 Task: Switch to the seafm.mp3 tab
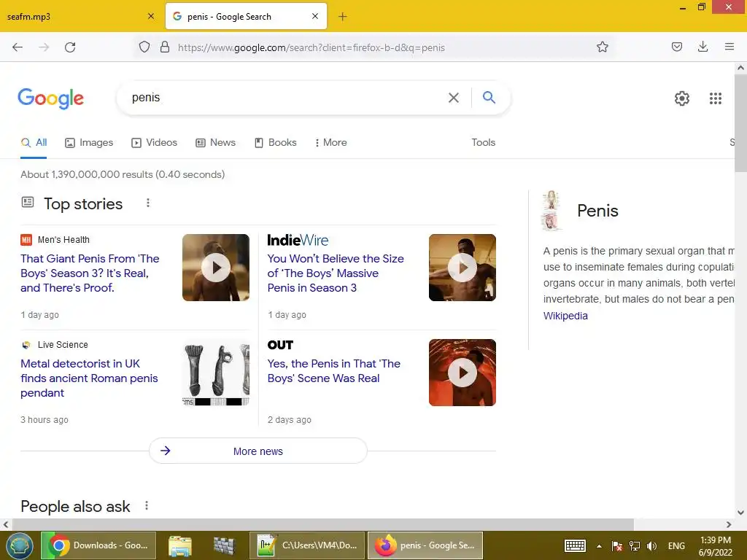coord(81,17)
